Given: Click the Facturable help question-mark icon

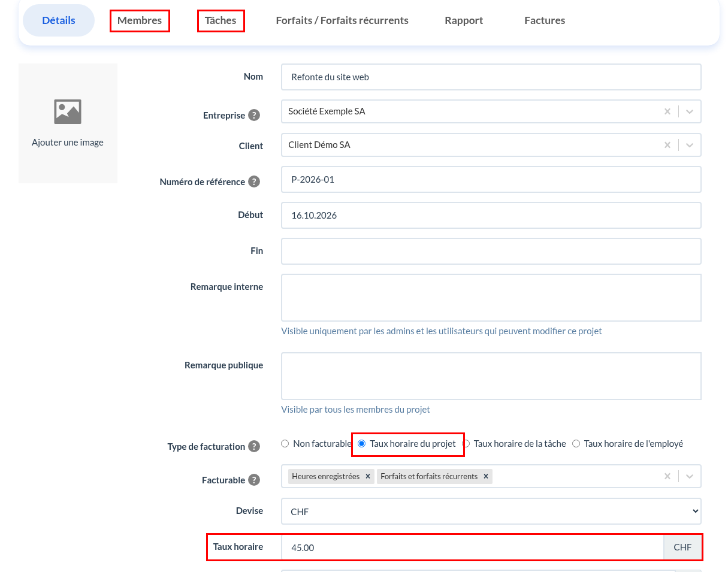Looking at the screenshot, I should tap(254, 480).
